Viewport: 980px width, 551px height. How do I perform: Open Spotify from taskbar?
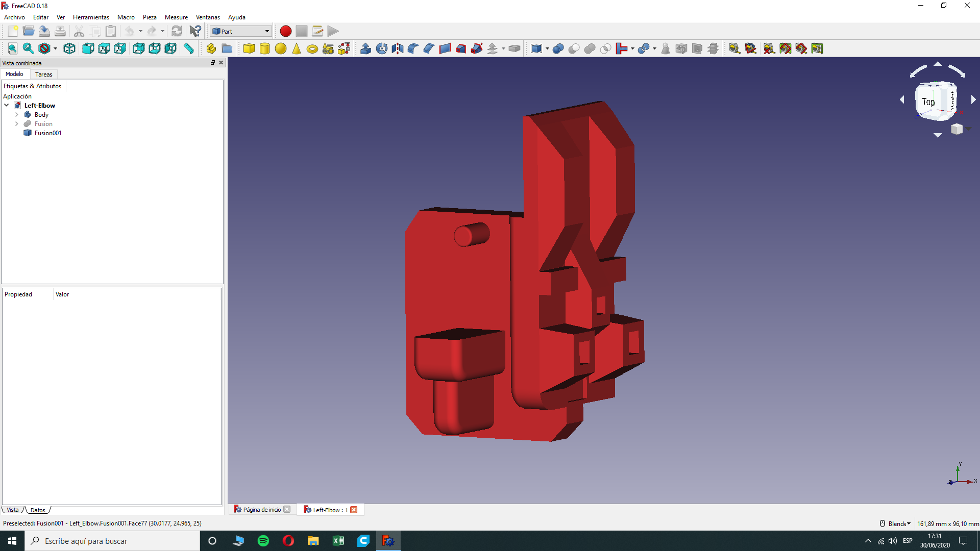[263, 541]
